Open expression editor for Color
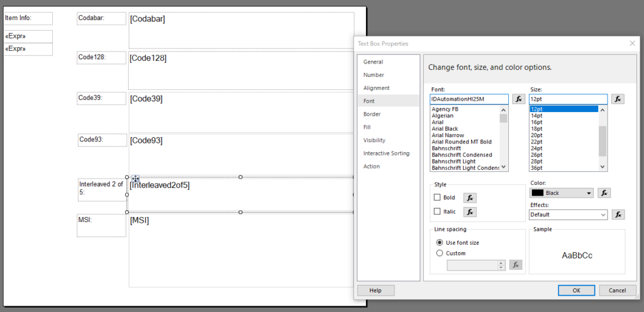This screenshot has width=644, height=312. (604, 193)
